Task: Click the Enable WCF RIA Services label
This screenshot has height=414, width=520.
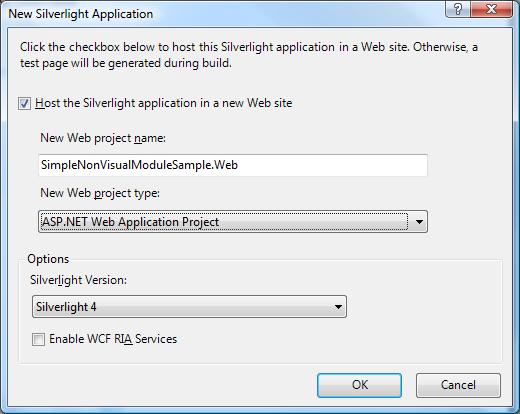Action: coord(113,339)
